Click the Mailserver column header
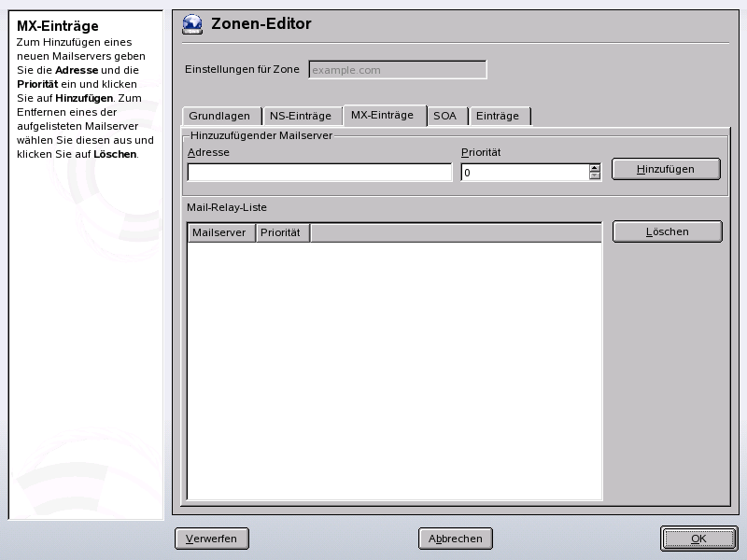The width and height of the screenshot is (747, 560). pos(218,232)
